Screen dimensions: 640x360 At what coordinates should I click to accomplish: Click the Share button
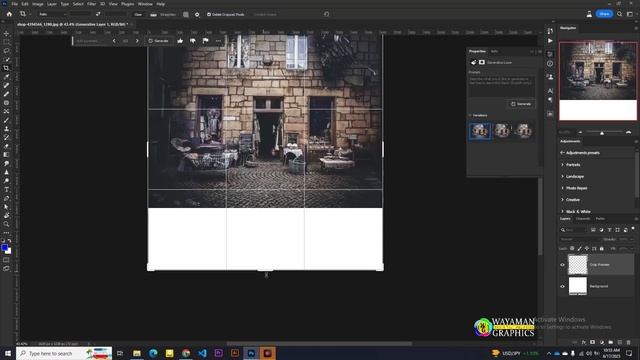coord(604,14)
